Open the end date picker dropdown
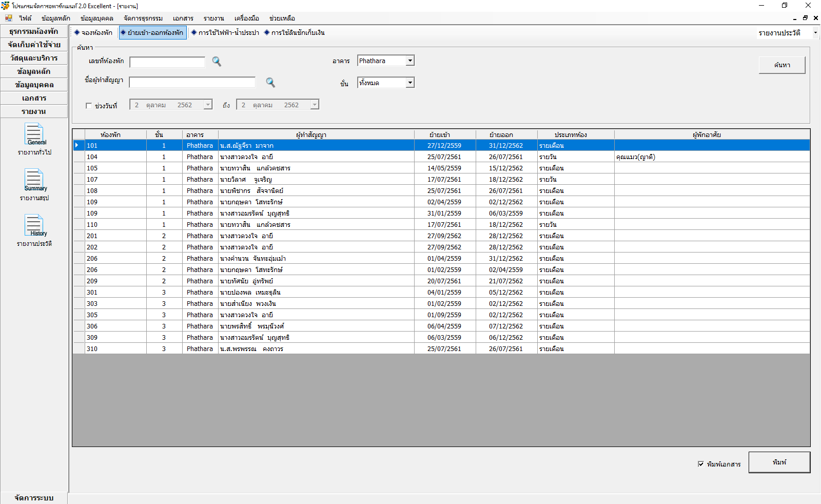 315,105
